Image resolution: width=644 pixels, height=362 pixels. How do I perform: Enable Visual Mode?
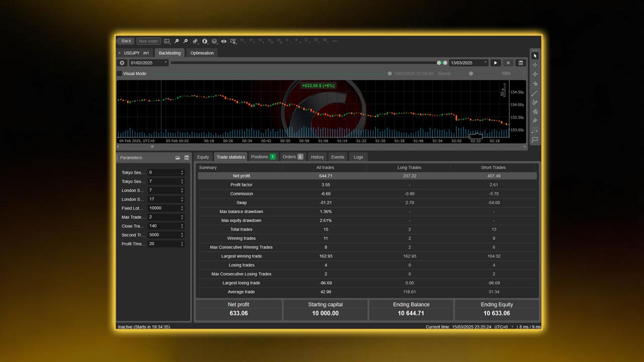point(120,73)
